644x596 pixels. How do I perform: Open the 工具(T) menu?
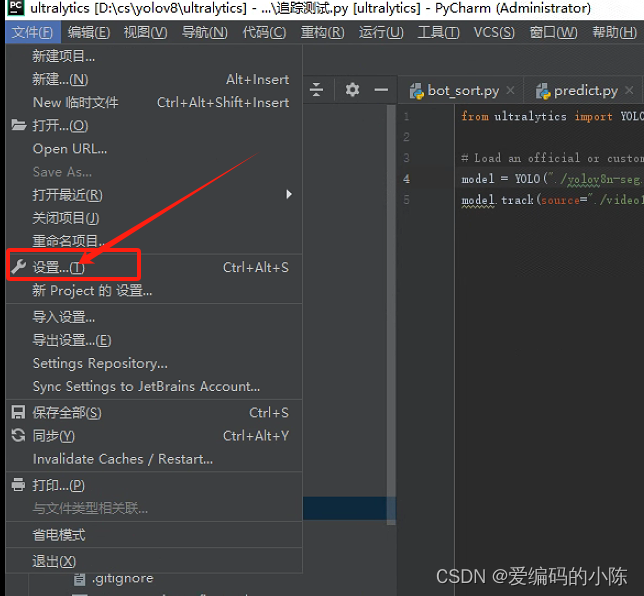point(438,32)
